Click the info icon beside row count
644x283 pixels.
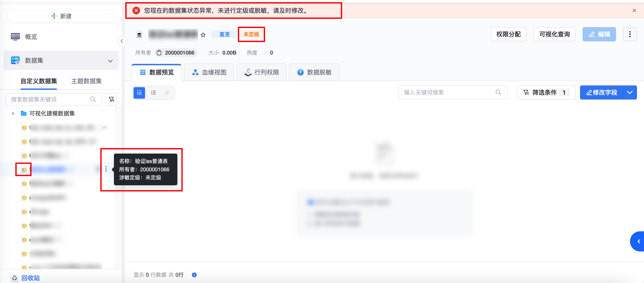click(194, 275)
